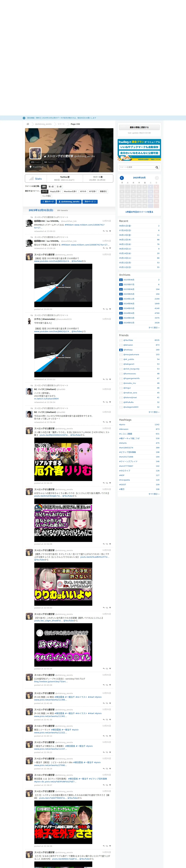Open the #pixiv hashtag link
The width and height of the screenshot is (186, 868).
click(x=122, y=425)
